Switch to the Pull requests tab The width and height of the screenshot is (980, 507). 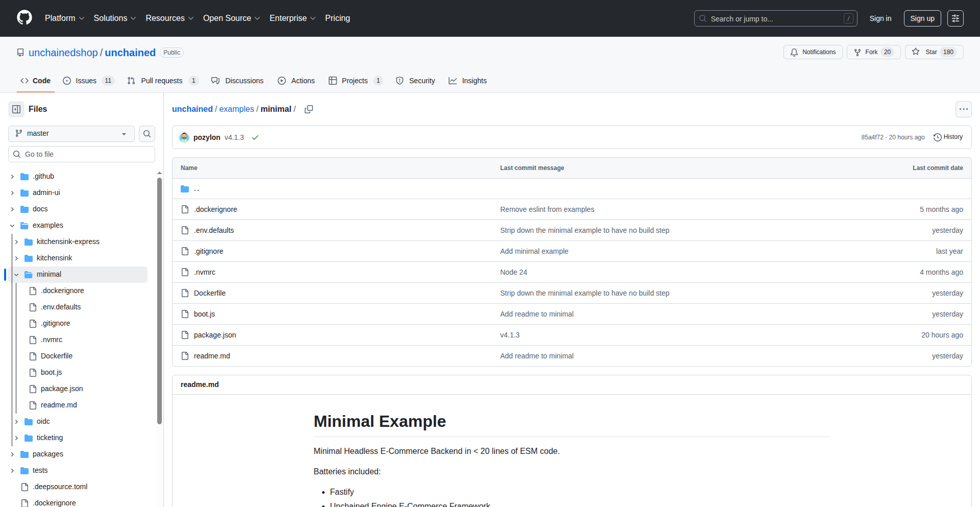click(162, 81)
